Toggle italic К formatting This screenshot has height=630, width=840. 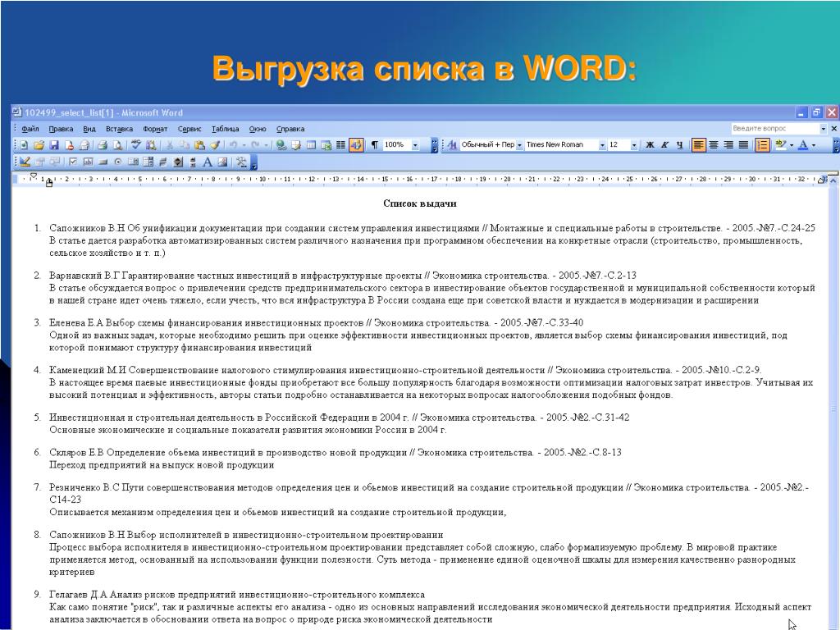click(664, 145)
